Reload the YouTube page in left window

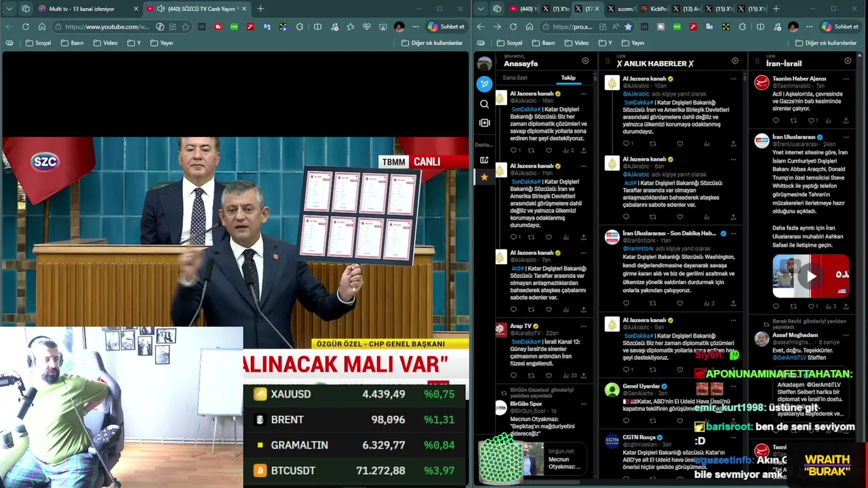(26, 26)
